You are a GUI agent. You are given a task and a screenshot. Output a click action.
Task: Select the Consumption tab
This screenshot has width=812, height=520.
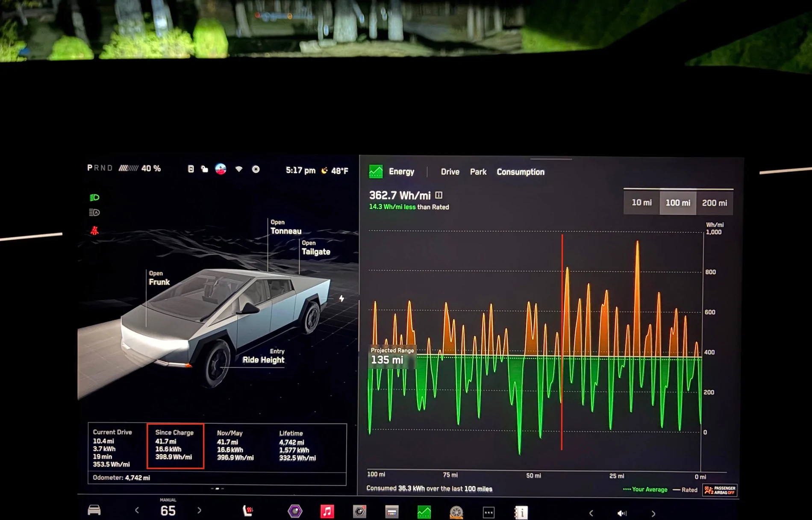pyautogui.click(x=521, y=172)
